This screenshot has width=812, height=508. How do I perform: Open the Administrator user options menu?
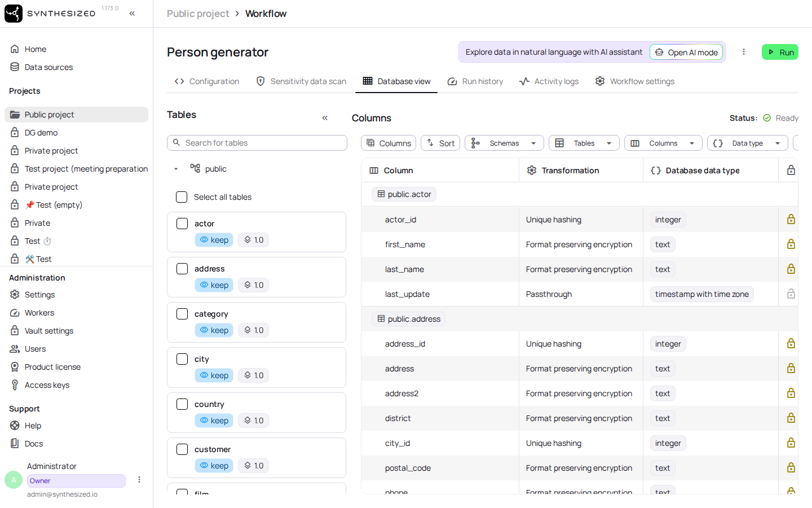[x=139, y=480]
